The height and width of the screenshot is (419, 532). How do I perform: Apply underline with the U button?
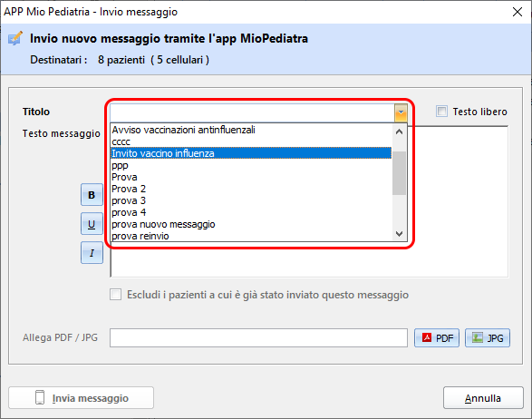click(x=92, y=224)
